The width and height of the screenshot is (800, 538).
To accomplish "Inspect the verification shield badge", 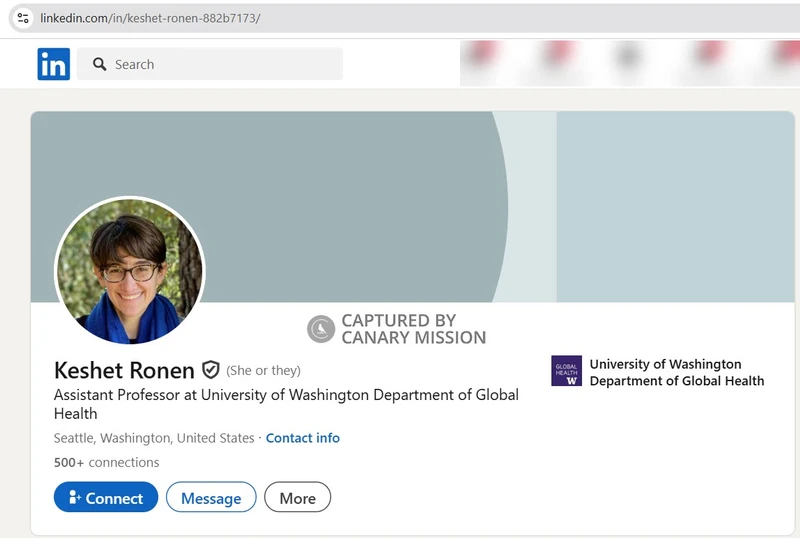I will point(211,370).
